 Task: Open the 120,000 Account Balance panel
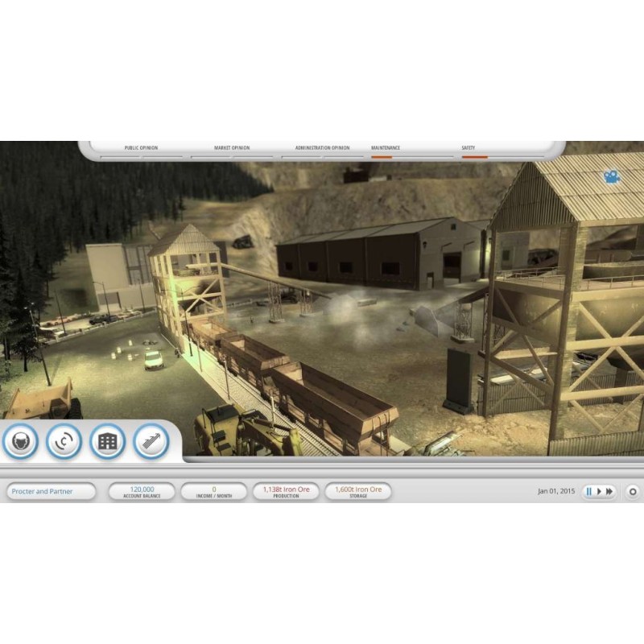[x=142, y=491]
